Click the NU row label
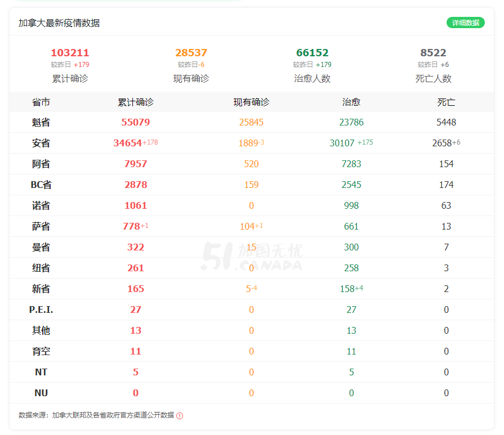Screen dimensions: 504x435 [x=41, y=393]
